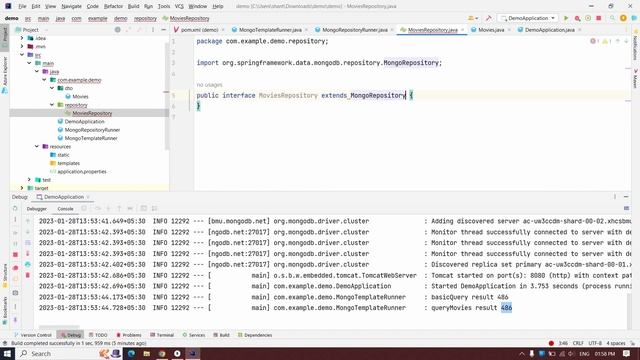The width and height of the screenshot is (640, 360).
Task: Switch to MongoTemplateRunner.java tab
Action: click(x=270, y=30)
